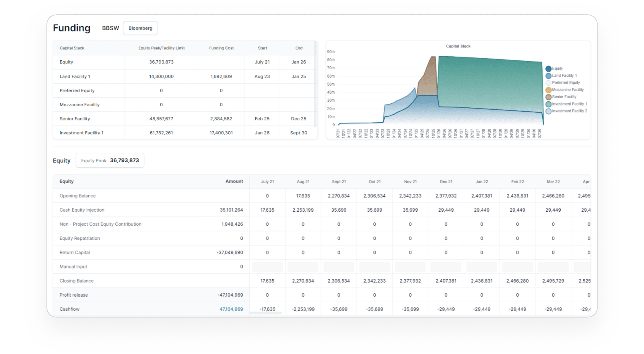This screenshot has width=644, height=354.
Task: Click Non - Project Cost Equity Contribution label
Action: [x=100, y=224]
